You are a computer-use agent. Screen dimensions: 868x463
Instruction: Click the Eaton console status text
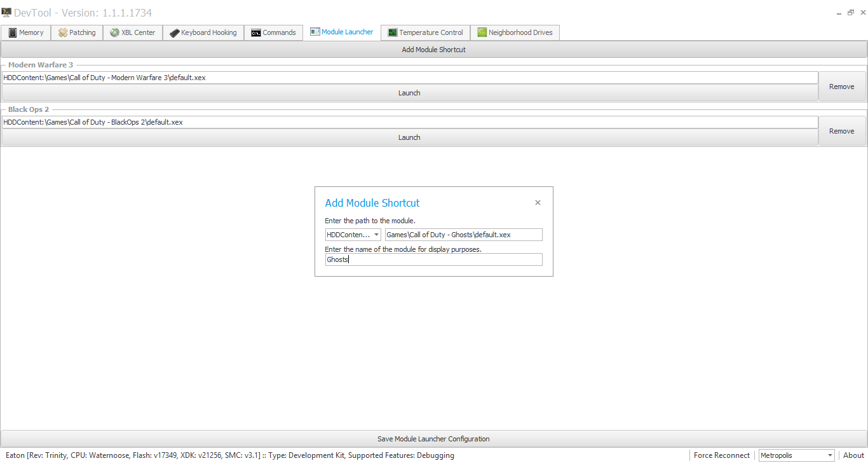(230, 455)
